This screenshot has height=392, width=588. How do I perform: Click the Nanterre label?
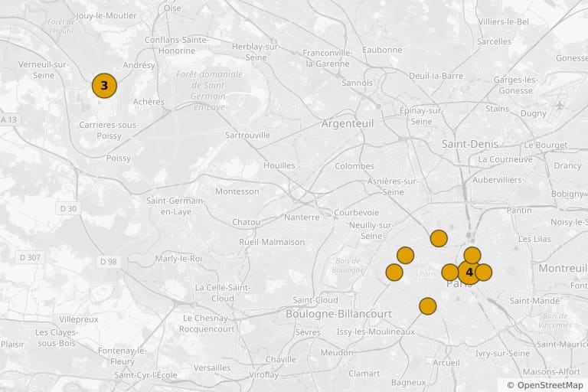302,217
